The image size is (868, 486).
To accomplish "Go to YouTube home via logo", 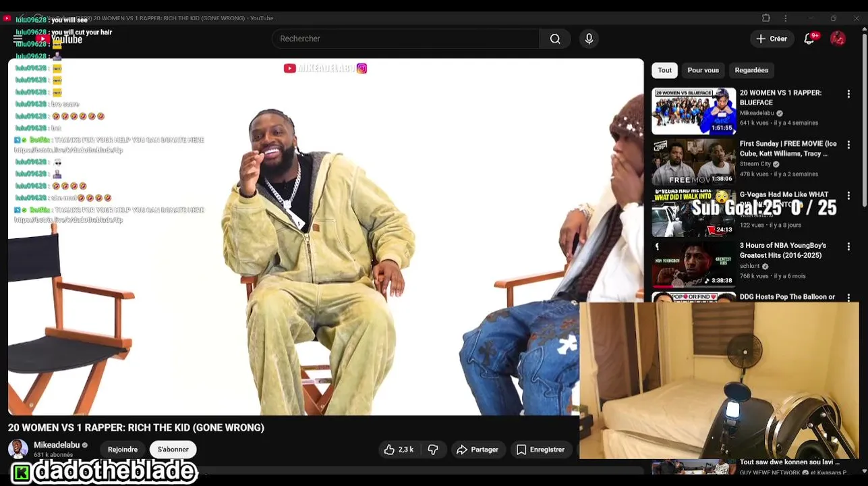I will [59, 39].
